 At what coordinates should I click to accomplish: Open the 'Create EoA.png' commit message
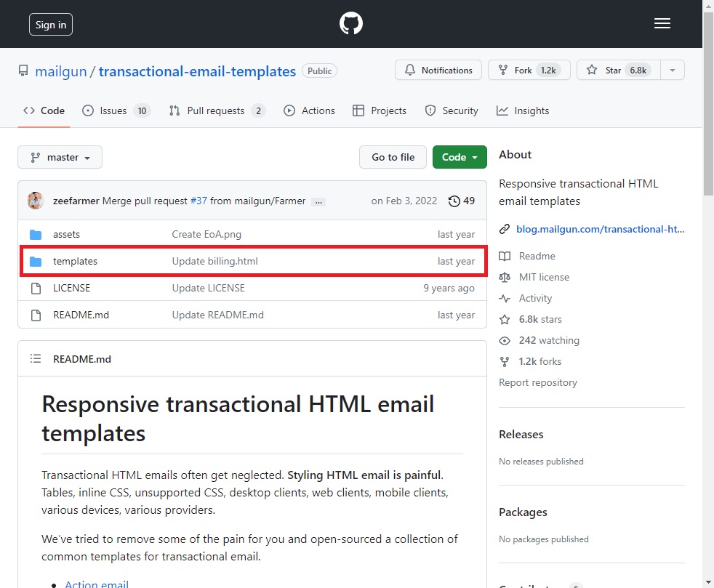[206, 234]
